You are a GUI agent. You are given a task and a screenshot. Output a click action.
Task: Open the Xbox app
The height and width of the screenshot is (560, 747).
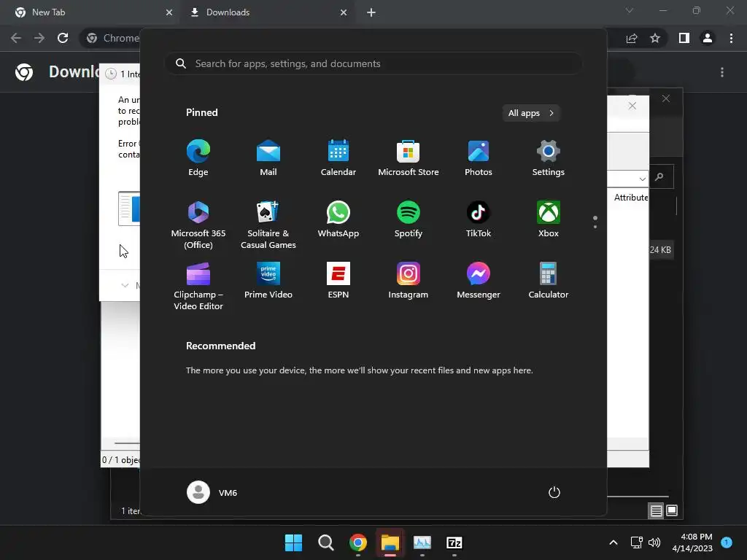click(549, 219)
